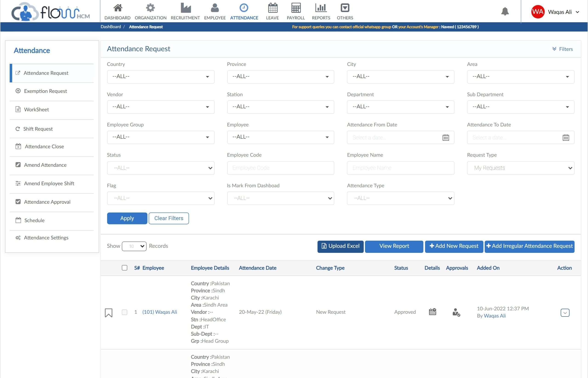Open the action chevron for Waqas Ali row

pyautogui.click(x=565, y=313)
